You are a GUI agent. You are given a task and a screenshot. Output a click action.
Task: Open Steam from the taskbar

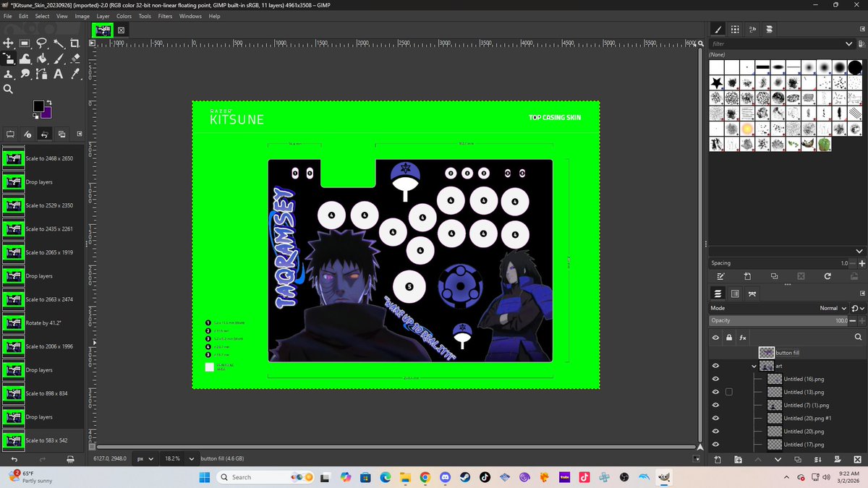click(x=464, y=477)
